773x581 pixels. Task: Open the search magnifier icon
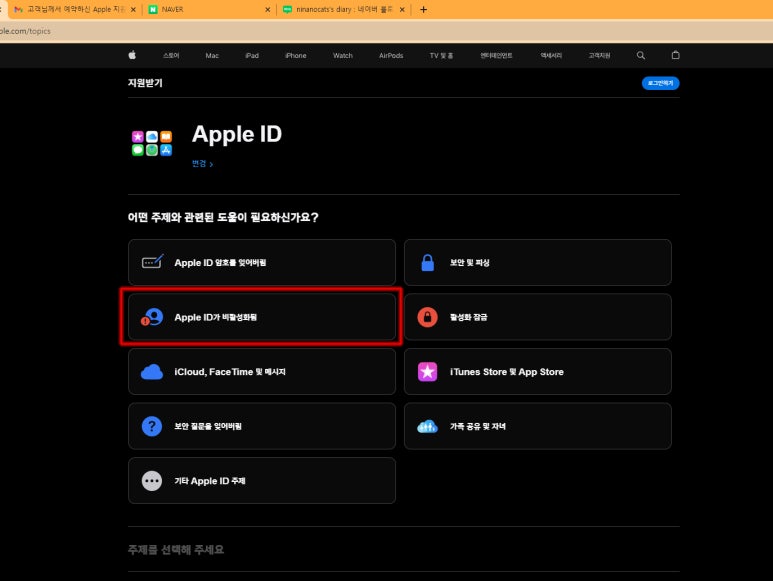(x=640, y=55)
